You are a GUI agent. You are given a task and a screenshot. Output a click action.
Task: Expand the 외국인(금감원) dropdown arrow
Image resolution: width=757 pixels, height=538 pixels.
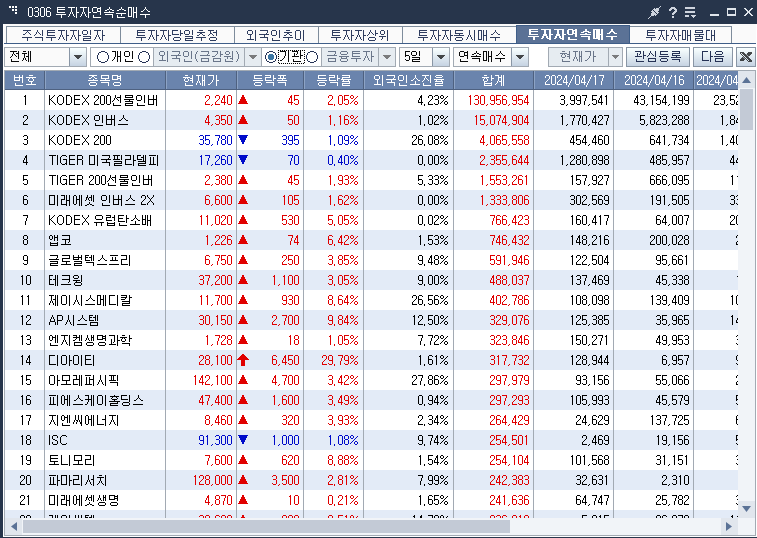point(252,57)
